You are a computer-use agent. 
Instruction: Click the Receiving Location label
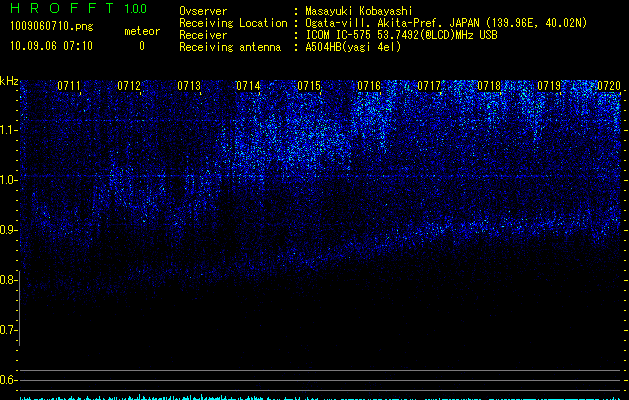(233, 23)
